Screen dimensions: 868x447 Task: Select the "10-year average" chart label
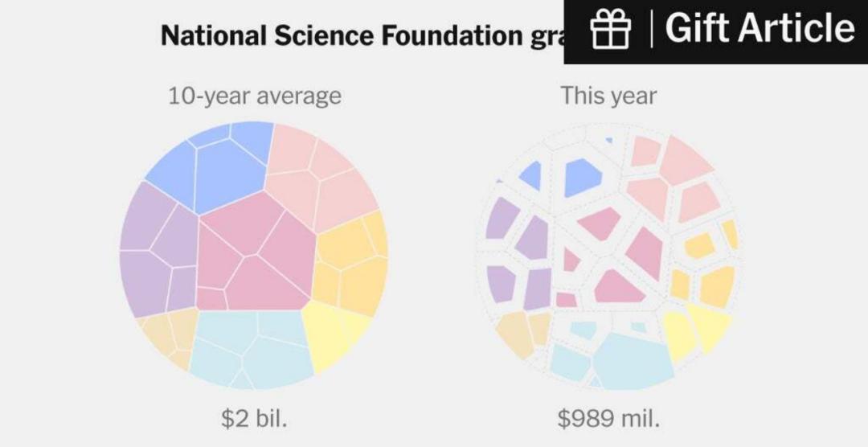point(254,96)
